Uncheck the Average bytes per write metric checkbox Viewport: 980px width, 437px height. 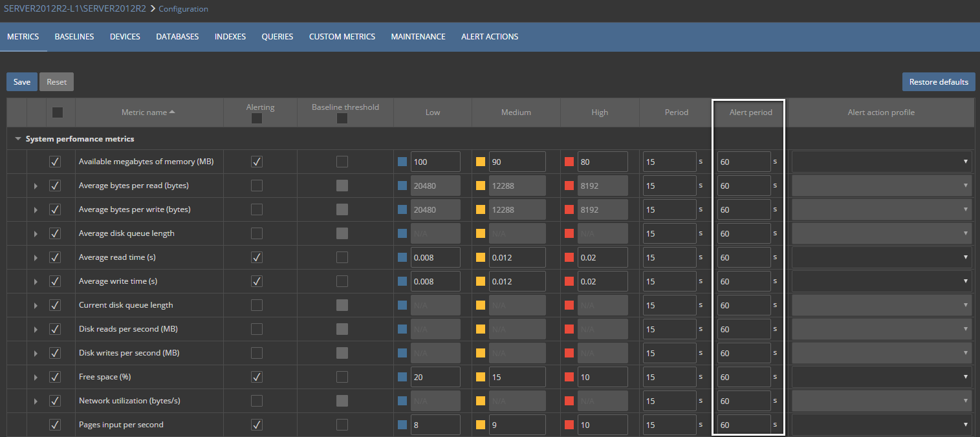pyautogui.click(x=55, y=209)
